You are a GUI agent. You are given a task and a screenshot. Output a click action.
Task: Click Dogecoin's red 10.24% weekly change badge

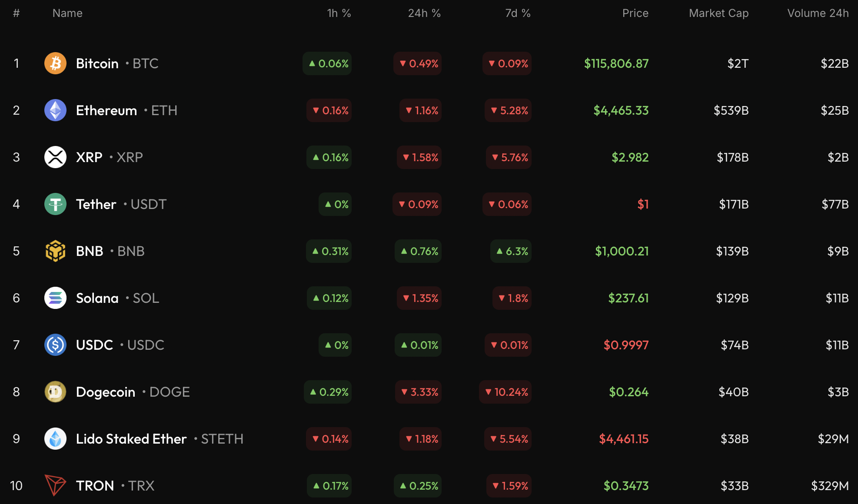(505, 392)
